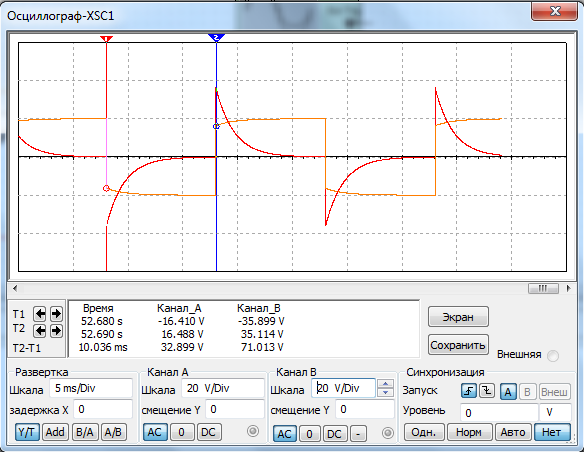Screen dimensions: 584x452
Task: Select Авто auto trigger mode
Action: click(x=513, y=432)
